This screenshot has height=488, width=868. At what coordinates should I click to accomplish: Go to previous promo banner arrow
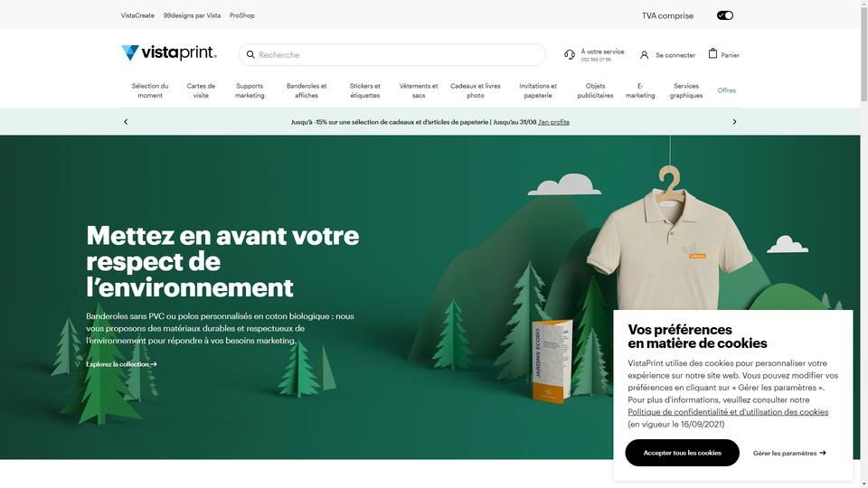pos(126,122)
